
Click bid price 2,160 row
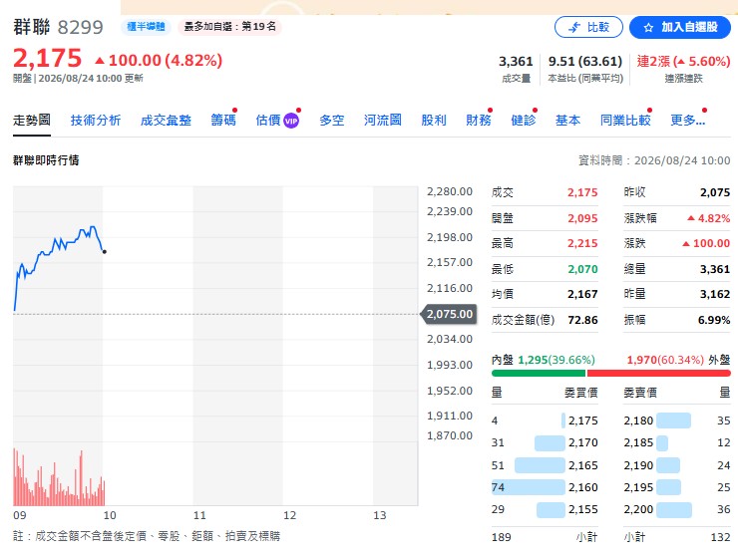pos(545,487)
